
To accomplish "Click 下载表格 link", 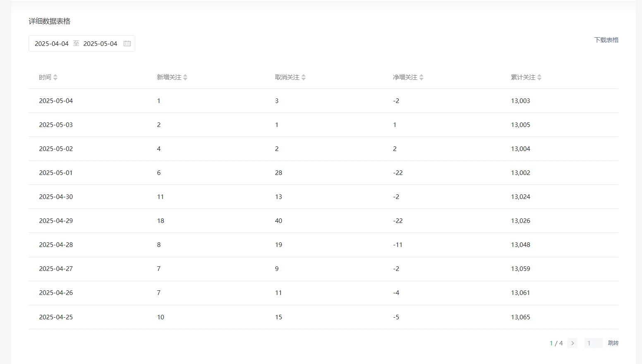I will pyautogui.click(x=606, y=40).
